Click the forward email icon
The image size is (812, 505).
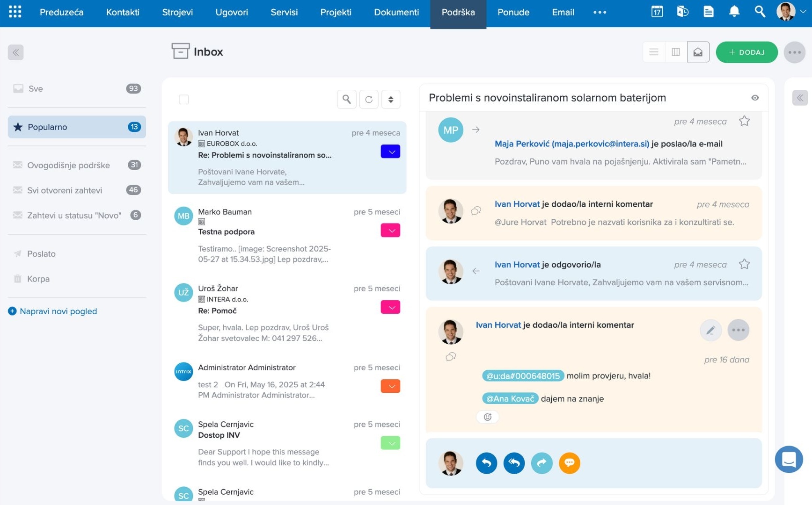click(541, 463)
